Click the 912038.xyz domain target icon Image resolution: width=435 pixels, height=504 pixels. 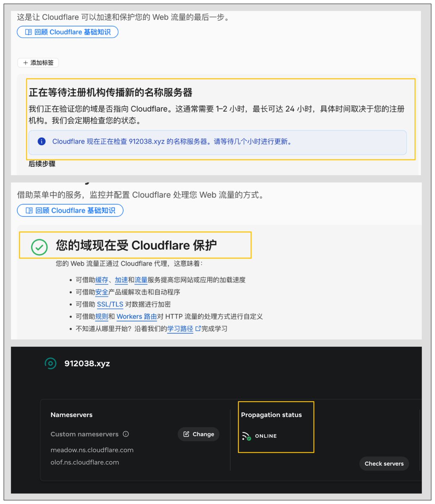(50, 363)
